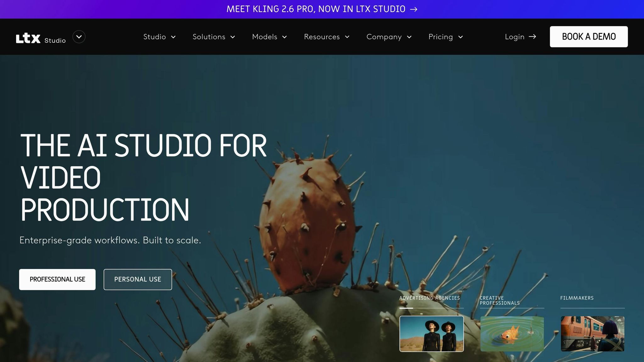Select the Personal Use option
644x362 pixels.
138,279
